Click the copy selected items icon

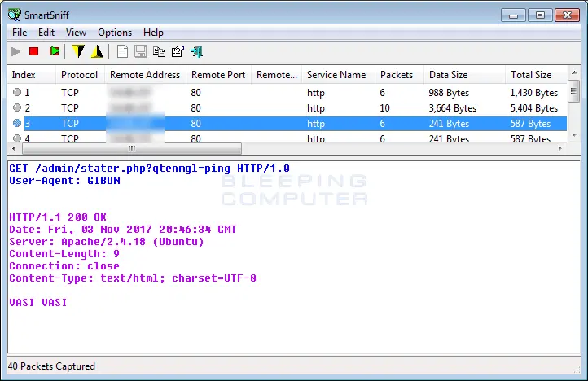(159, 51)
